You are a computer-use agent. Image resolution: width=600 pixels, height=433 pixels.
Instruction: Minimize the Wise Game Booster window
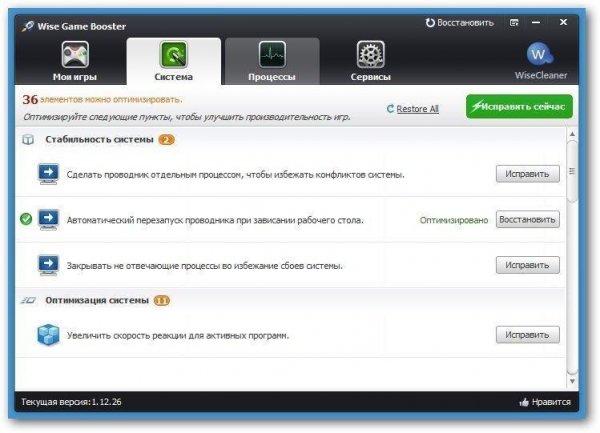click(x=536, y=23)
